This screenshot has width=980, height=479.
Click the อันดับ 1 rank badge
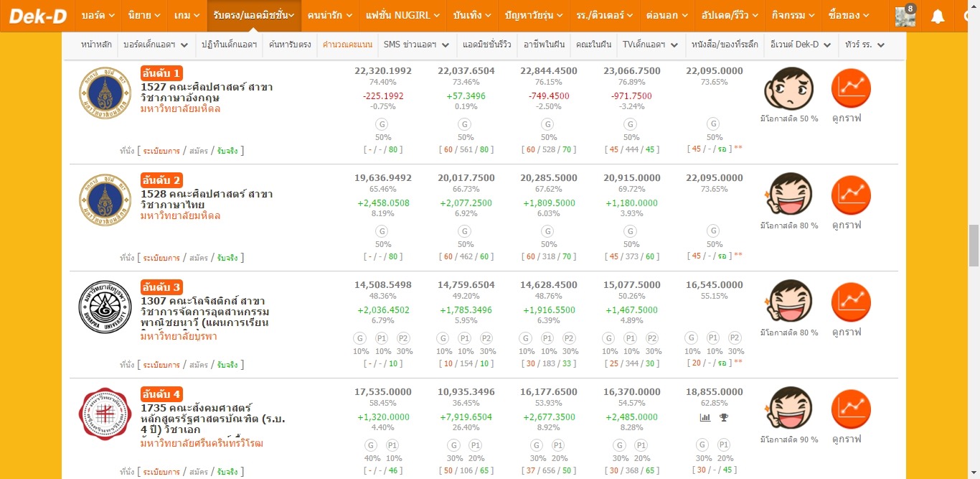point(161,73)
